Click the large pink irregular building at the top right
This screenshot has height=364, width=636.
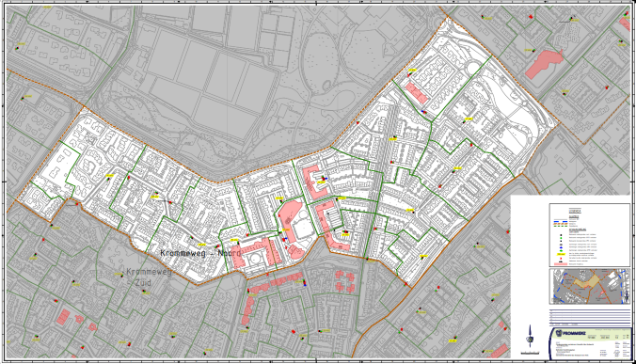tap(543, 64)
